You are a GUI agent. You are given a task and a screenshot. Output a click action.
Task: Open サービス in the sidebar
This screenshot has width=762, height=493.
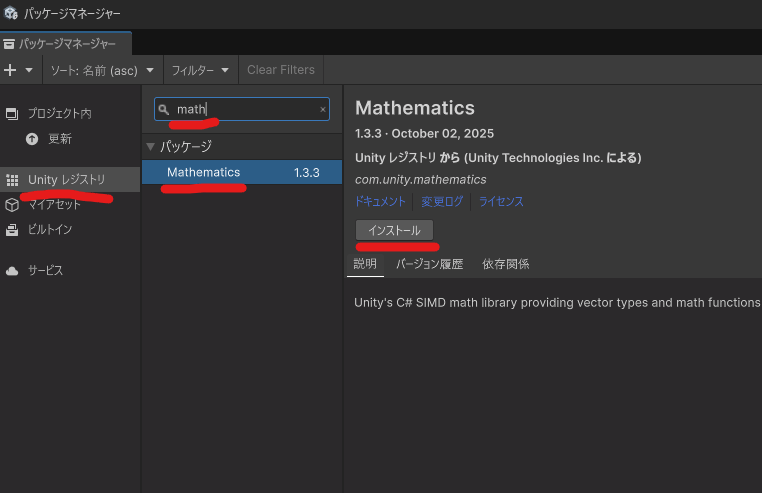(45, 271)
